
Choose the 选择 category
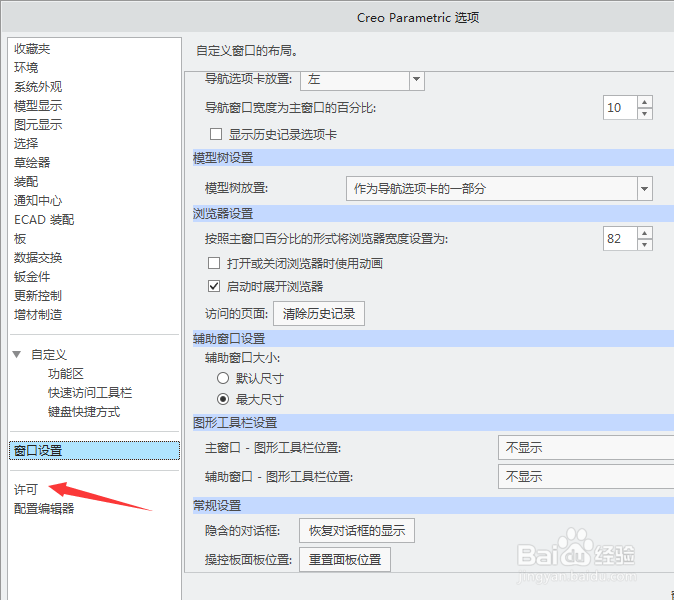point(26,143)
